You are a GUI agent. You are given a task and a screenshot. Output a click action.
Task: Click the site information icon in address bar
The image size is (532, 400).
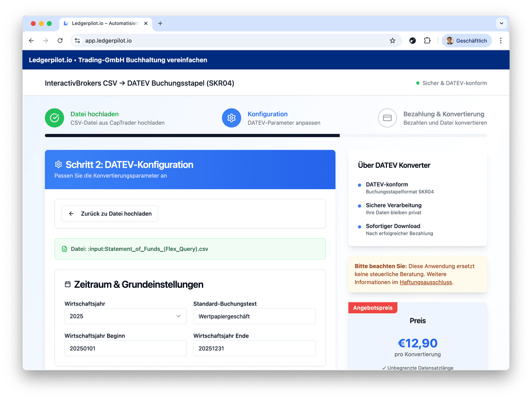[x=77, y=41]
